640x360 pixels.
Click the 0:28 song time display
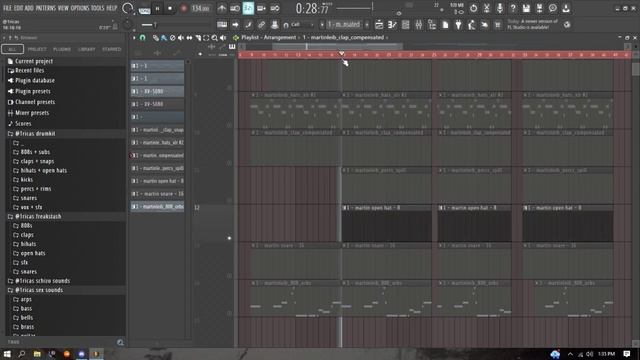tap(313, 8)
